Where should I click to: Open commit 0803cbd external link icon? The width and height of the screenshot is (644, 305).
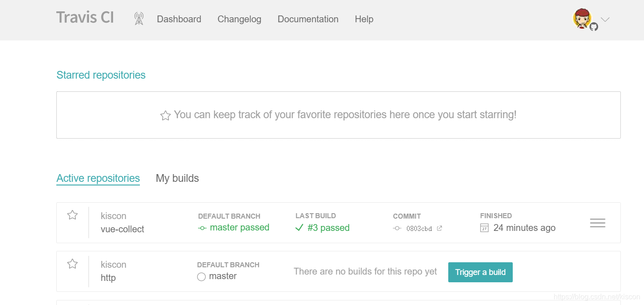(x=439, y=229)
